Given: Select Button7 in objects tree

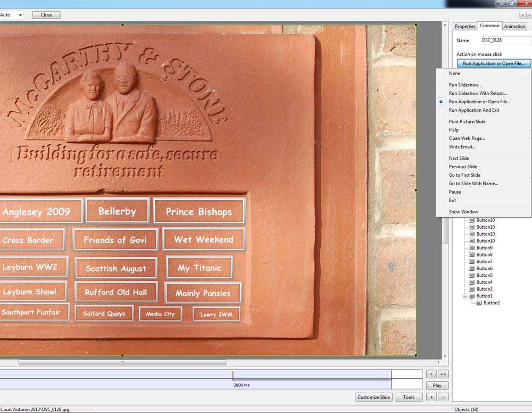Looking at the screenshot, I should click(x=484, y=262).
